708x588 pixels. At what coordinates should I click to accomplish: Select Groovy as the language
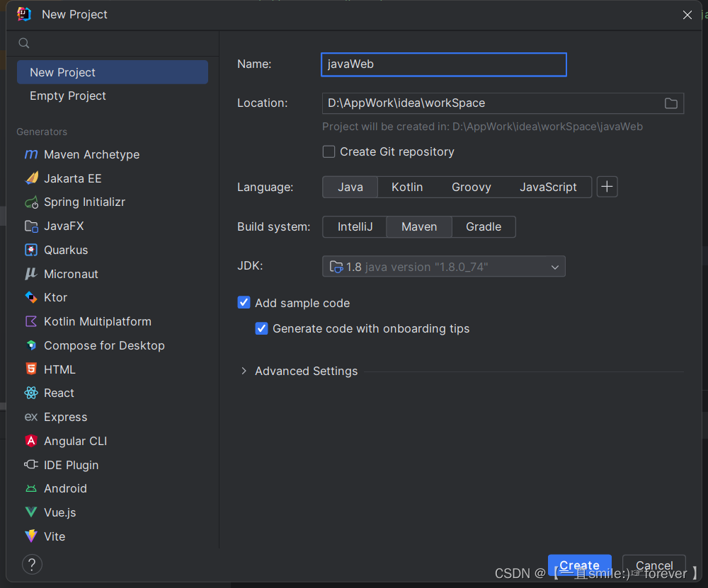(x=472, y=187)
